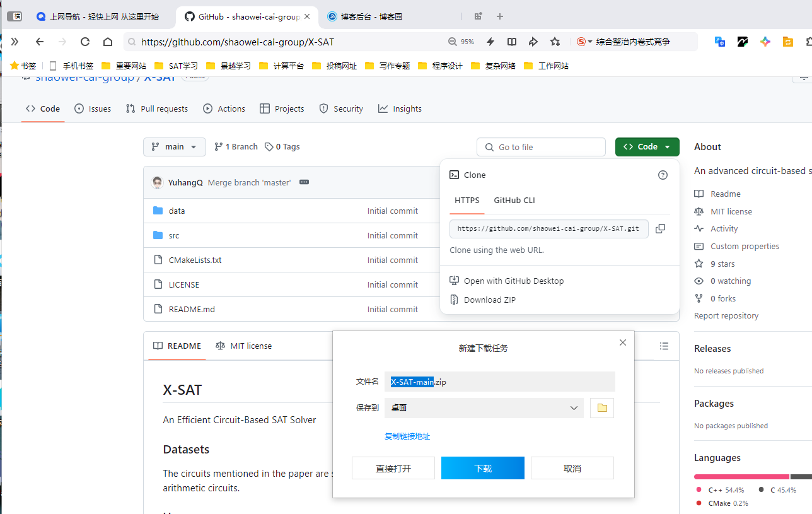Open reading mode book icon
Image resolution: width=812 pixels, height=514 pixels.
512,42
